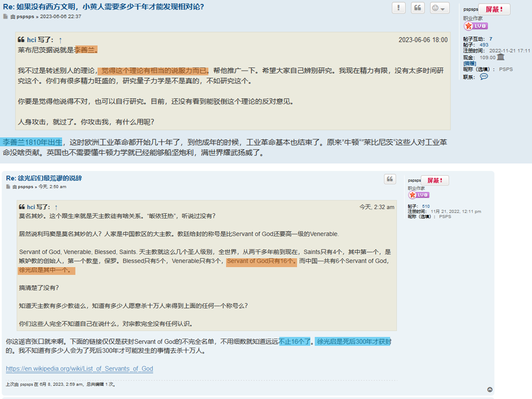
Task: Click the timestamp 2023-06-06 18:00 in the quote
Action: point(423,40)
